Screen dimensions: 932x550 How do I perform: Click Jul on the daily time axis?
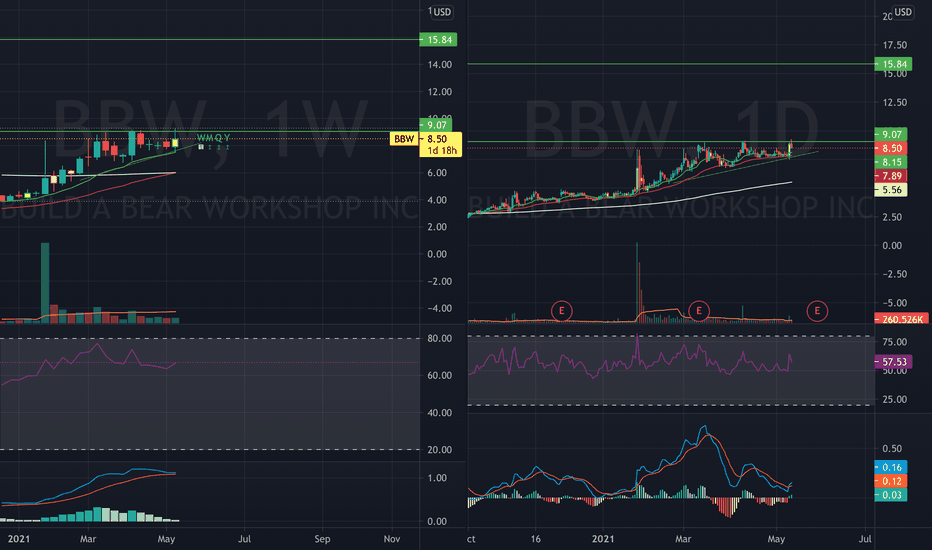point(865,539)
